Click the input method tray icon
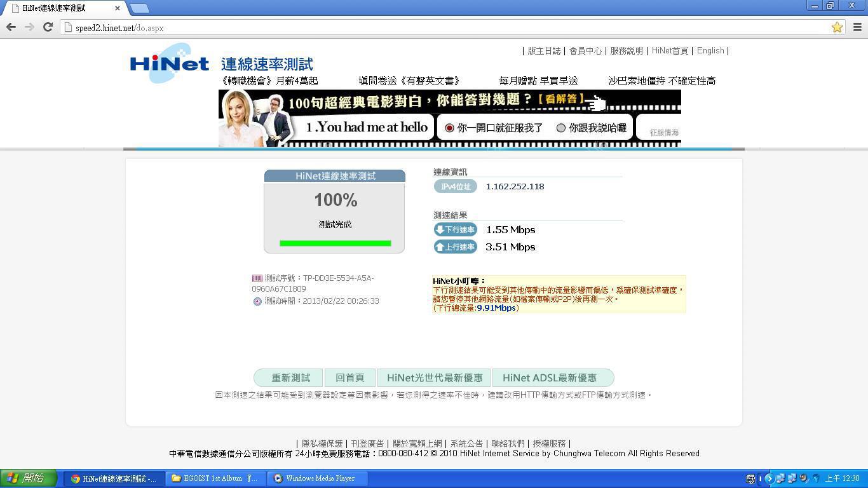The width and height of the screenshot is (868, 488). [x=750, y=478]
